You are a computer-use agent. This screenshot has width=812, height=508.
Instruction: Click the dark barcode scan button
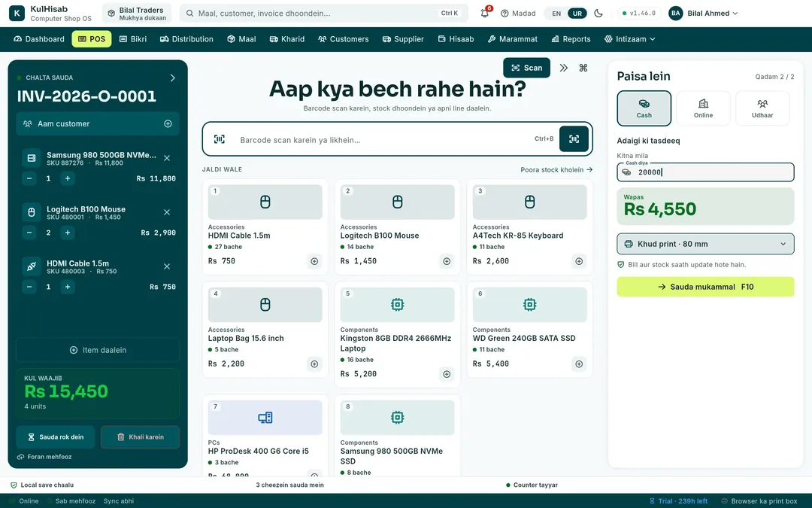pyautogui.click(x=574, y=139)
